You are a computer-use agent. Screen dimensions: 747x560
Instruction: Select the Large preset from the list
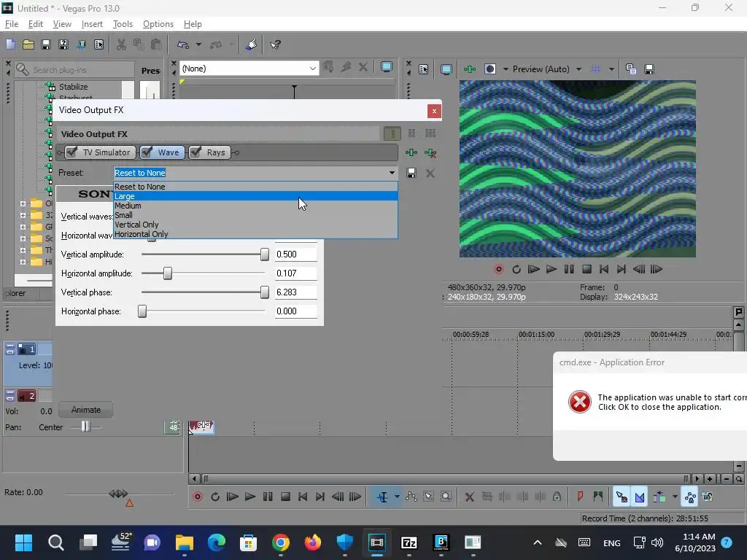256,196
